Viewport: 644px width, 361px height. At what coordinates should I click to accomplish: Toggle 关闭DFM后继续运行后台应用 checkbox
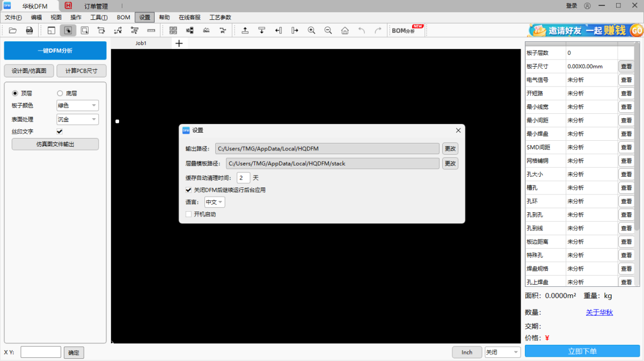point(188,190)
